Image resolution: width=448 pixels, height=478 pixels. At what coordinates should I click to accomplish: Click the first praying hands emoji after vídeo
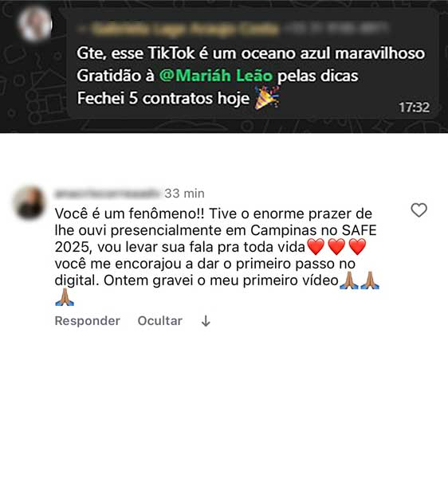[x=349, y=280]
